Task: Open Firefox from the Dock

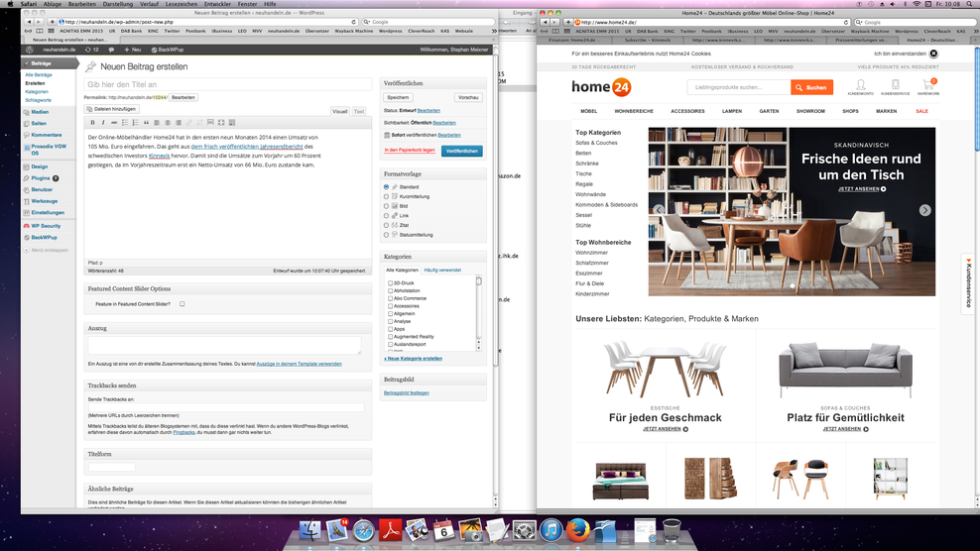Action: tap(577, 530)
